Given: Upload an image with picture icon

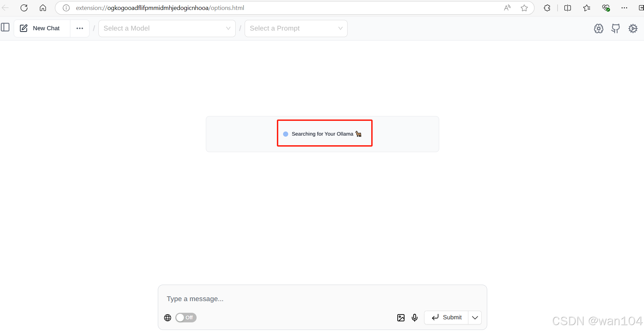Looking at the screenshot, I should (x=401, y=318).
